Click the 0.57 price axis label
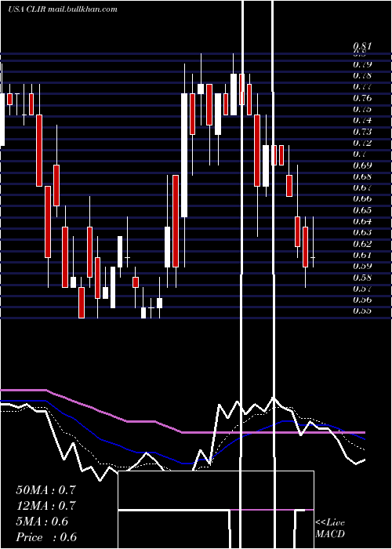The height and width of the screenshot is (549, 392). point(362,289)
